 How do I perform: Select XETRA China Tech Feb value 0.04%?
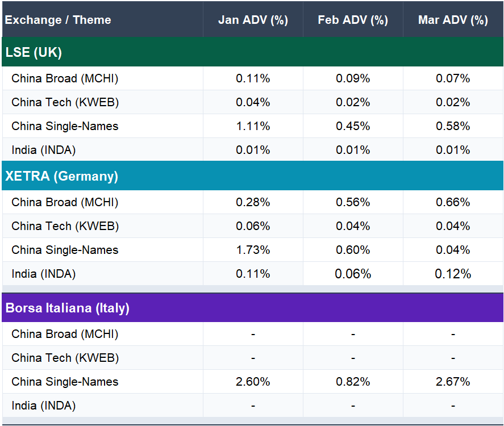click(353, 226)
